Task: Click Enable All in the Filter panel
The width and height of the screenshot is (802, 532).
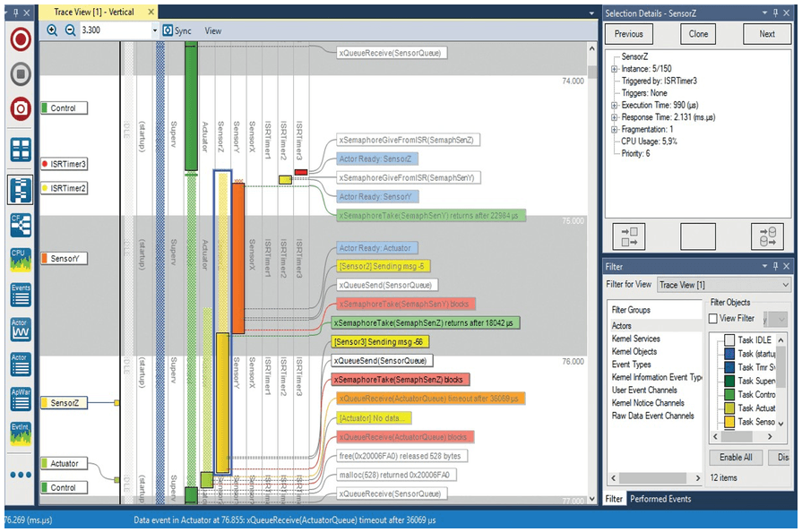Action: pos(737,458)
